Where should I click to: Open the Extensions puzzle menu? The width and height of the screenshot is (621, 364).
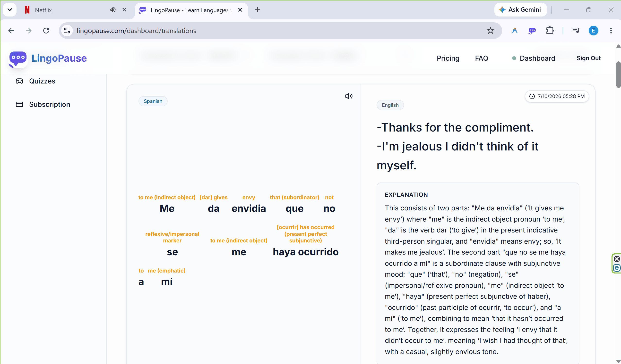550,31
